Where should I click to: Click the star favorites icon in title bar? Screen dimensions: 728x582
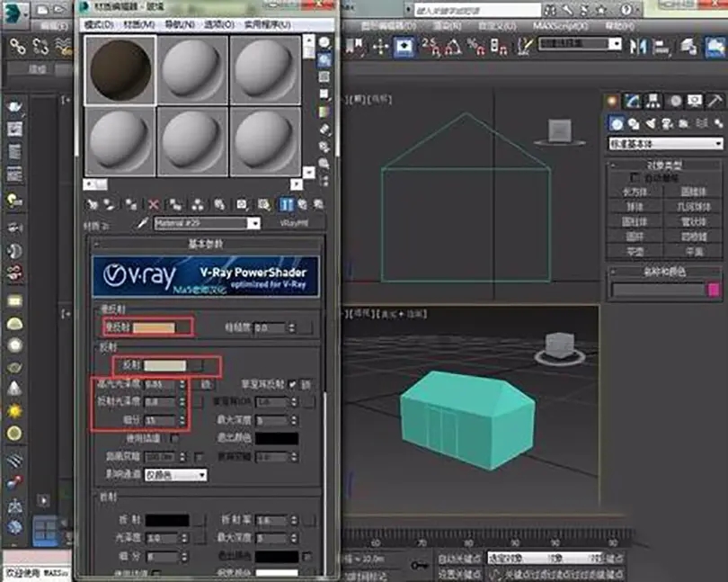601,9
